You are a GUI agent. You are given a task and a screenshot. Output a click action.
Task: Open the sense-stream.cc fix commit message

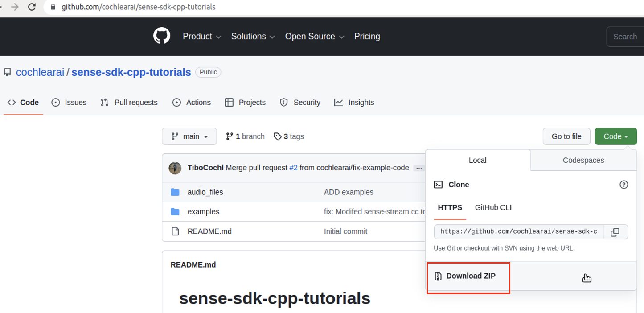coord(375,212)
